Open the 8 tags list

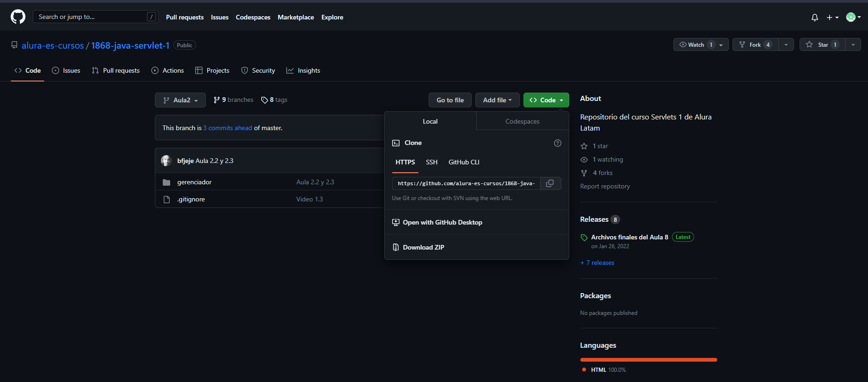click(274, 100)
